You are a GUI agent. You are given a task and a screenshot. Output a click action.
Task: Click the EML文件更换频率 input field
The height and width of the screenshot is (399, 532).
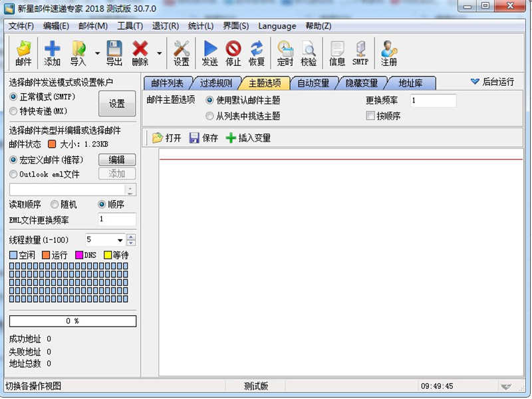click(x=117, y=219)
